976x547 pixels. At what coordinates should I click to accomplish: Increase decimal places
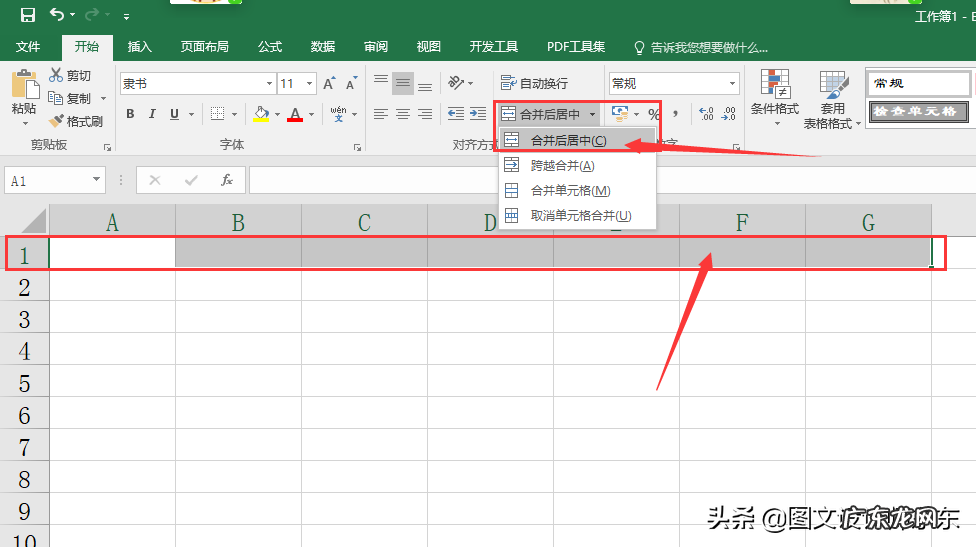pos(706,114)
